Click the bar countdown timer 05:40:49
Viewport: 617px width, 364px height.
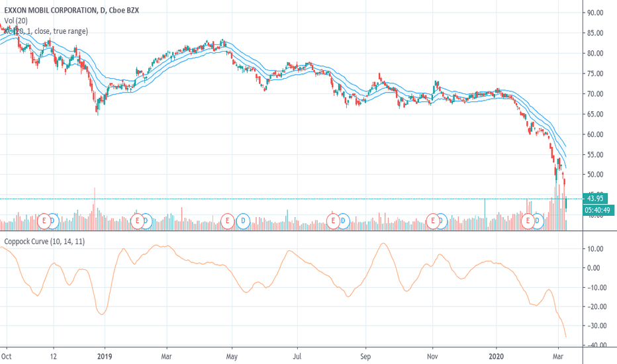click(x=597, y=210)
